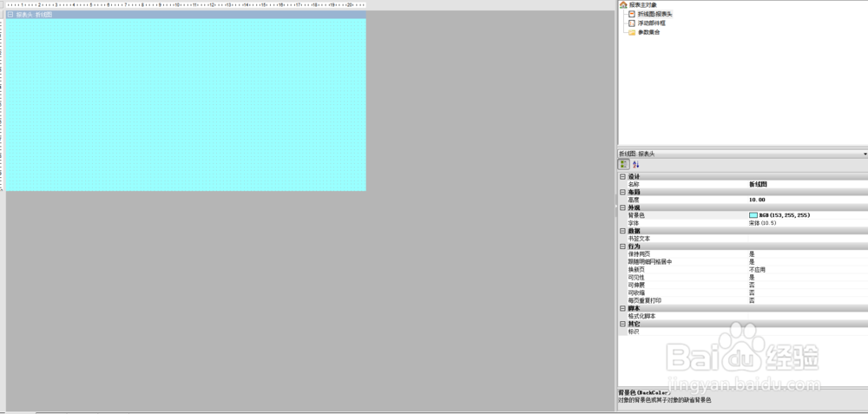Click the home icon beside 报表主对象
The width and height of the screenshot is (868, 414).
click(x=623, y=5)
